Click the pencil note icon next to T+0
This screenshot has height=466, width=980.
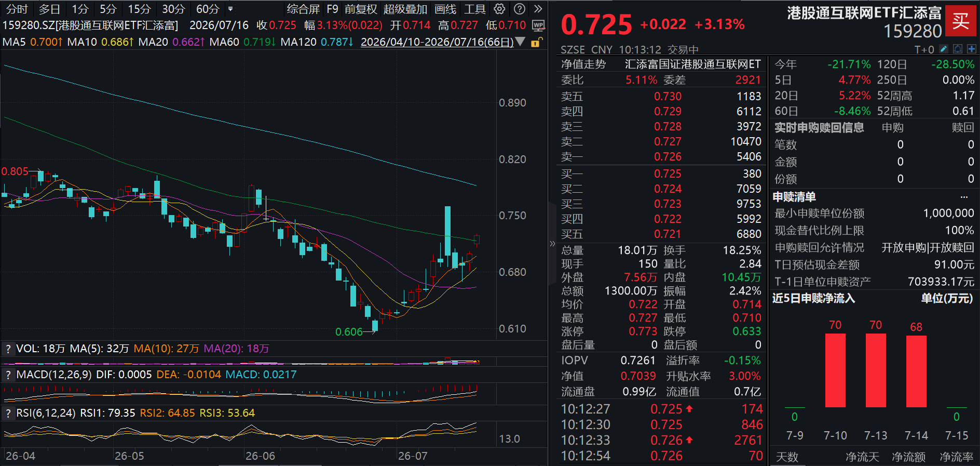tap(944, 49)
